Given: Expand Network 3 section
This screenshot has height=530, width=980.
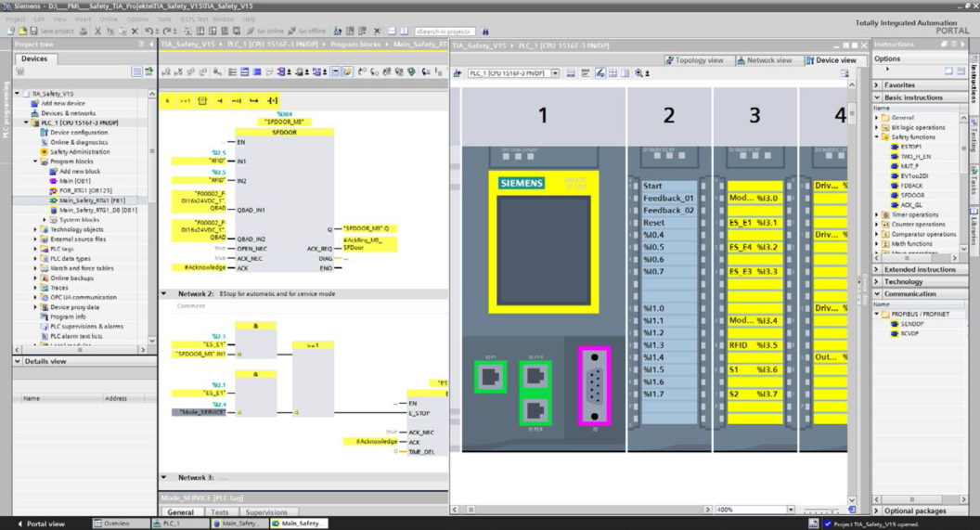Looking at the screenshot, I should pyautogui.click(x=164, y=477).
